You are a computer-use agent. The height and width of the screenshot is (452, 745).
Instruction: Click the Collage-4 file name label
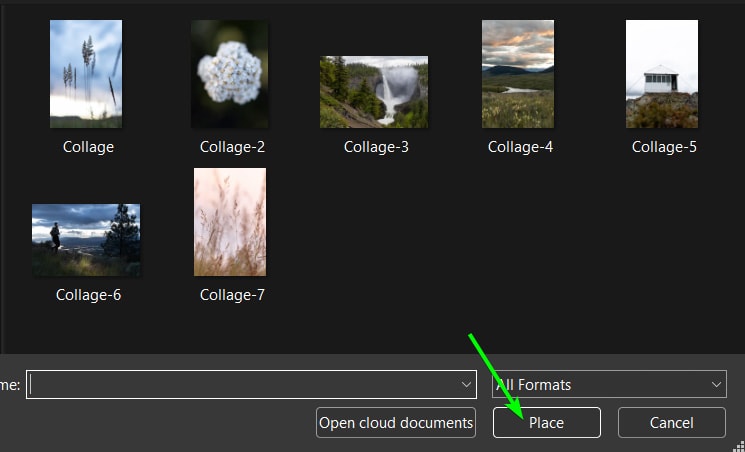(x=520, y=147)
